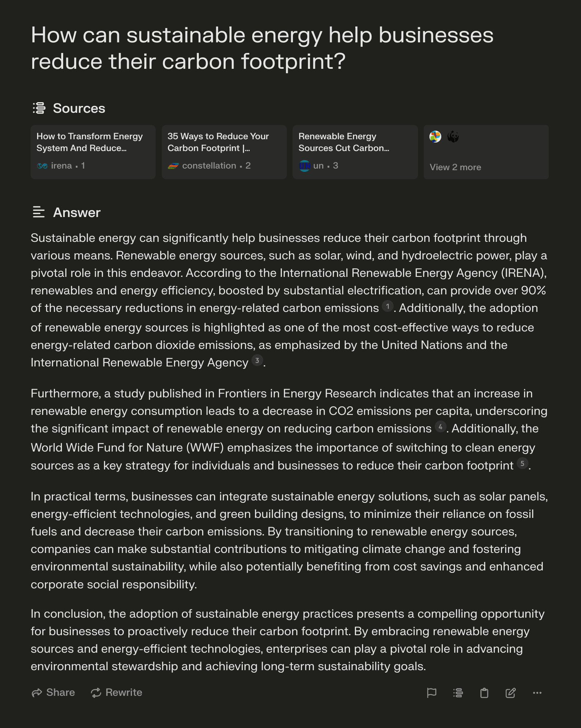Click the Share arrow icon
This screenshot has width=581, height=728.
pos(37,693)
